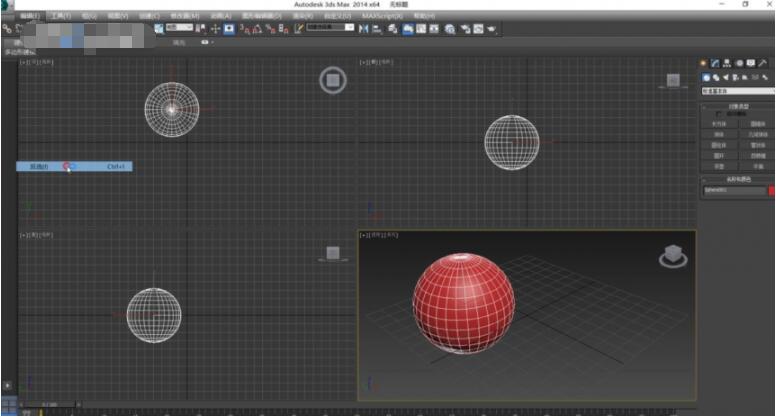Open the named selection sets dropdown
Image resolution: width=776 pixels, height=417 pixels.
coord(330,28)
